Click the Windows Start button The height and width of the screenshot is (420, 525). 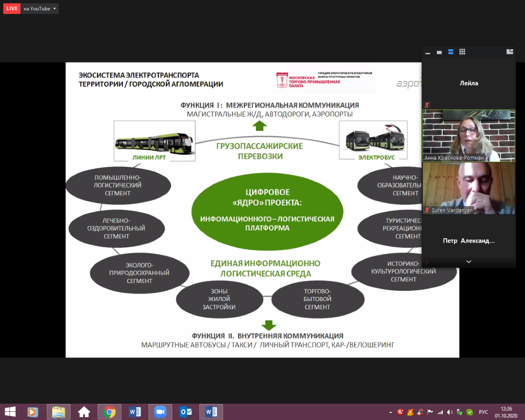(10, 412)
